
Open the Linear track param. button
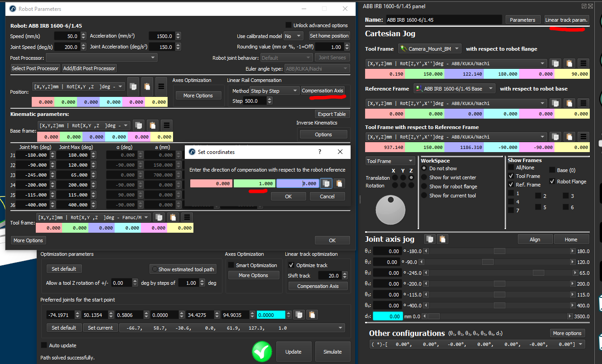click(566, 20)
